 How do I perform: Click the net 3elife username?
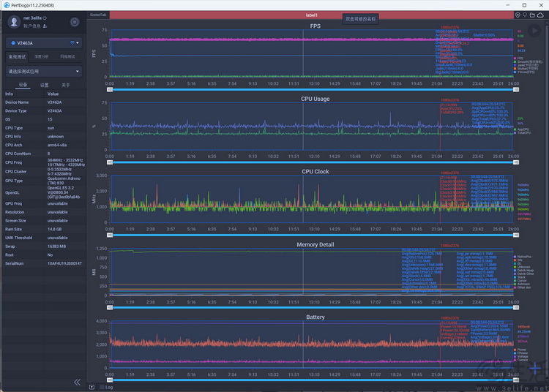[32, 18]
